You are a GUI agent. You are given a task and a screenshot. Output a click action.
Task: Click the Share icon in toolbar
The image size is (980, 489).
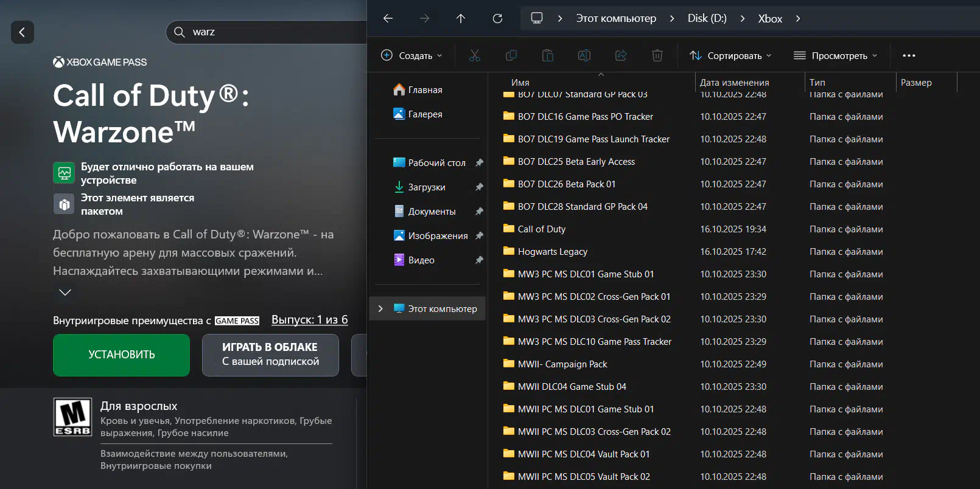(621, 55)
